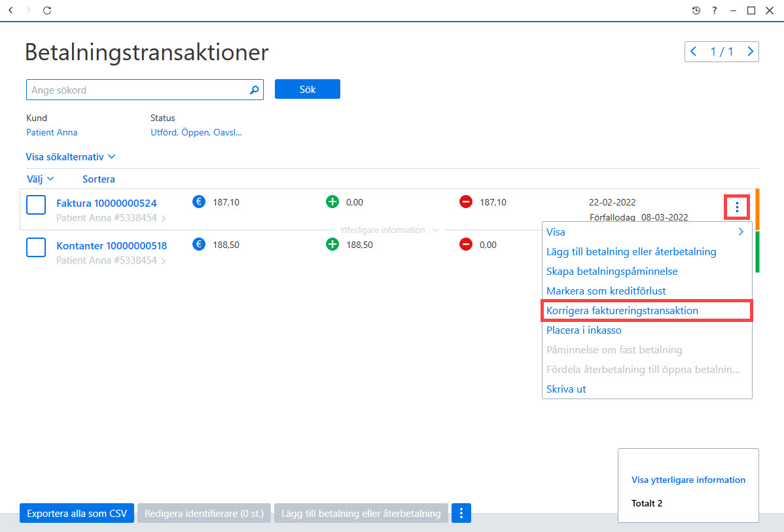
Task: Open bottom toolbar three-dot menu
Action: (461, 513)
